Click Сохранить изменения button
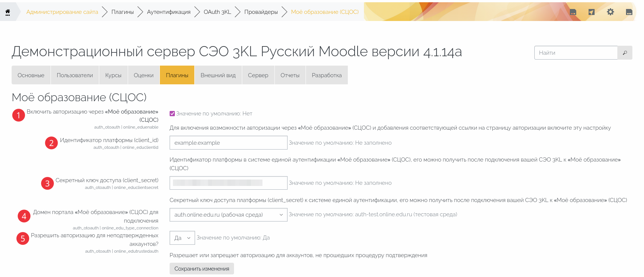This screenshot has height=277, width=644. [202, 269]
